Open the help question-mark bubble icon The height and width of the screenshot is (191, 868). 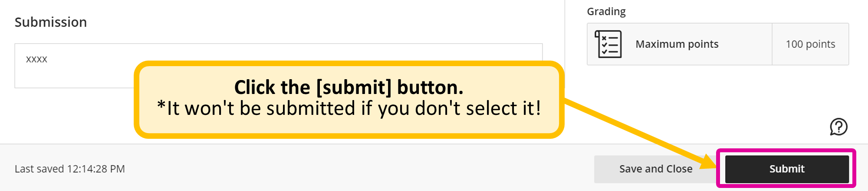[x=838, y=127]
